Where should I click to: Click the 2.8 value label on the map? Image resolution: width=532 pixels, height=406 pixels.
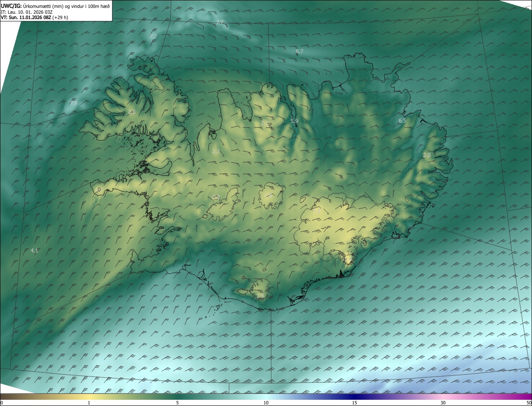coord(427,155)
